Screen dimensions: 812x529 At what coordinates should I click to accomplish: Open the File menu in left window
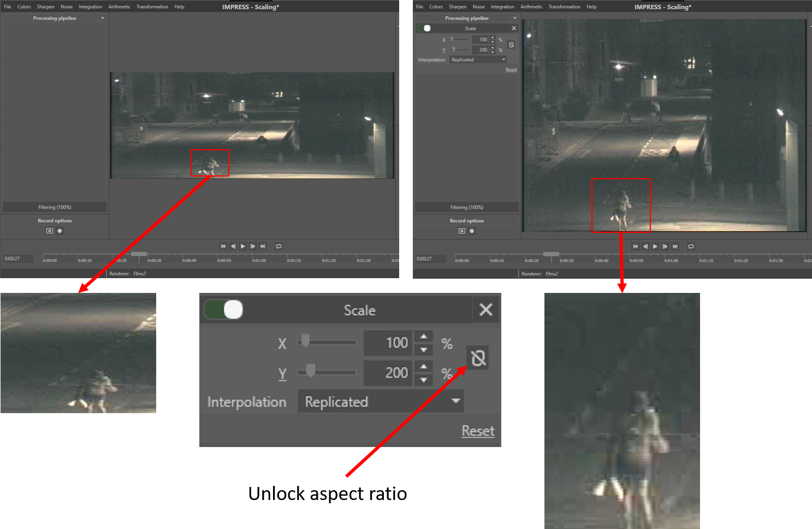[8, 7]
